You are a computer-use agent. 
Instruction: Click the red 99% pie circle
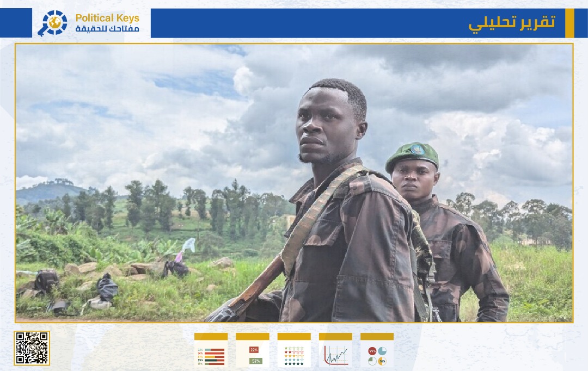coord(372,351)
